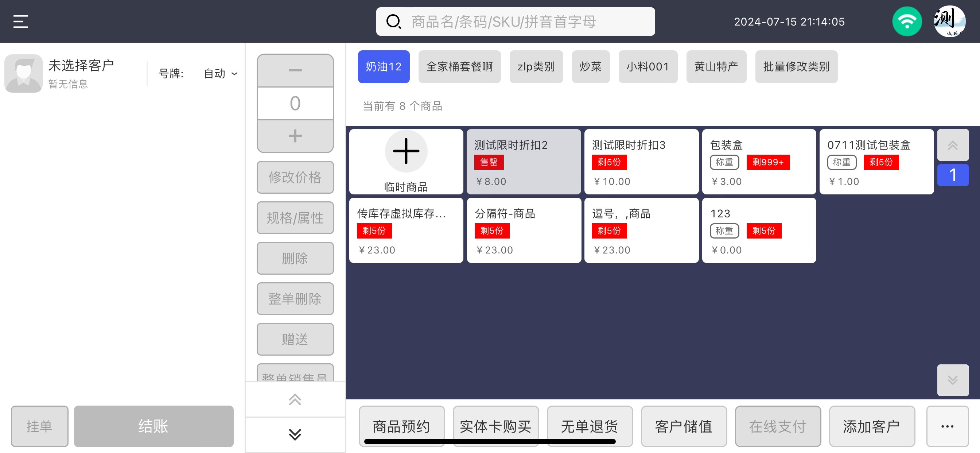Select the 炒菜 category tab
Screen dimensions: 980x453
(590, 67)
